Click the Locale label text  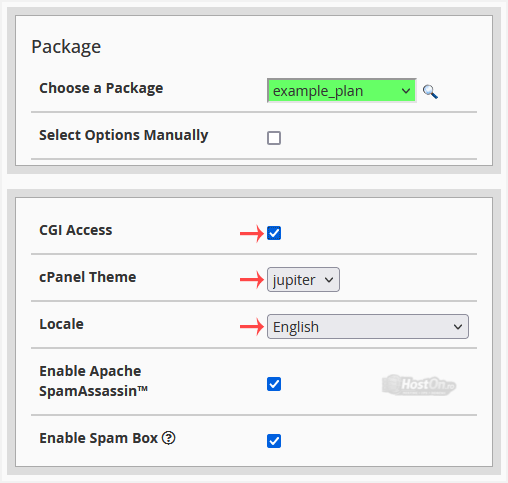(x=61, y=324)
